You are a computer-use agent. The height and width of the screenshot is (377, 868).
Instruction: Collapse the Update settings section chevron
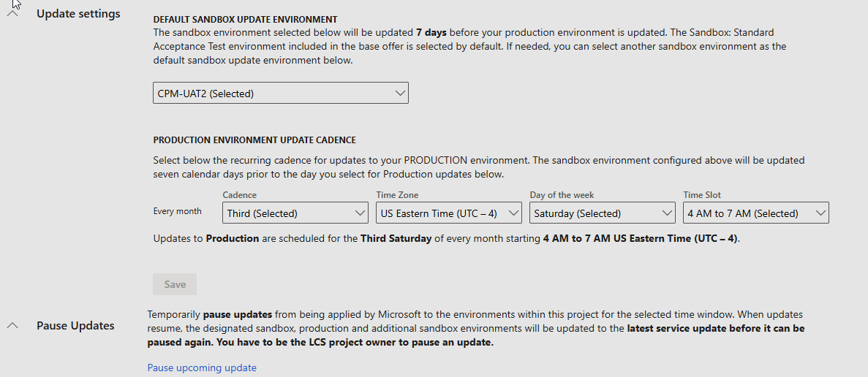tap(12, 15)
